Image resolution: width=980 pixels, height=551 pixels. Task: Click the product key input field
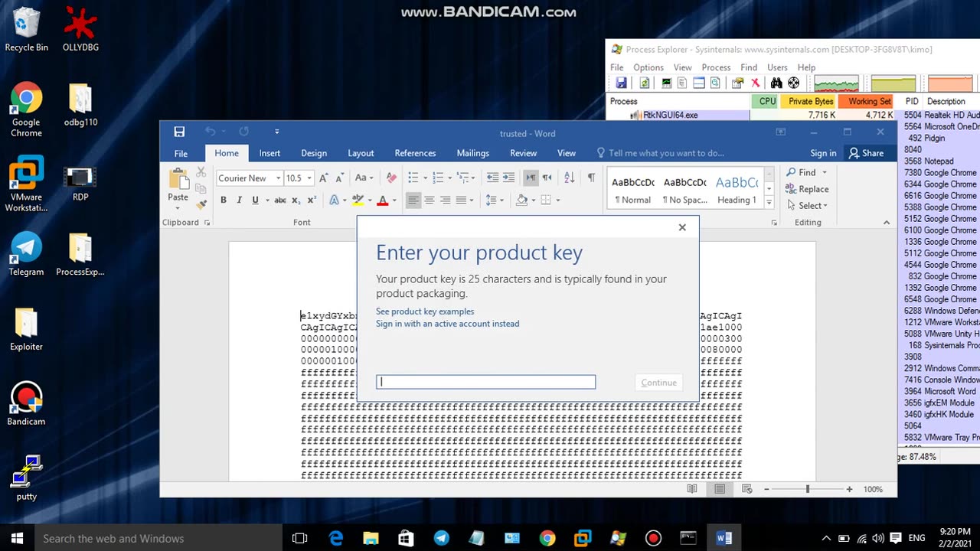[x=485, y=382]
